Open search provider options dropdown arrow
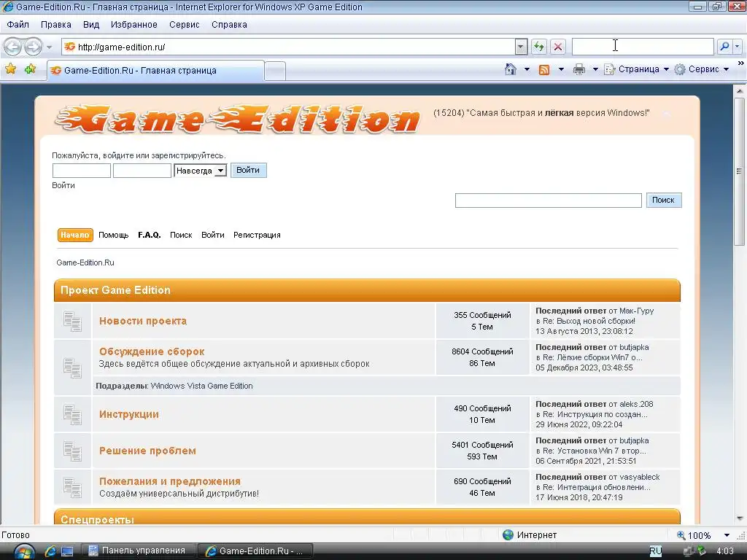The height and width of the screenshot is (560, 747). [738, 46]
